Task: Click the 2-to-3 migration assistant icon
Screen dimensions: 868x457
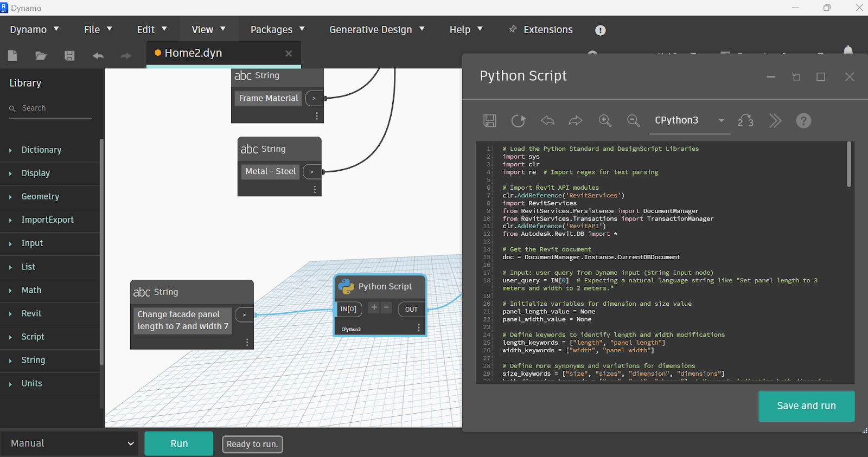Action: (745, 120)
